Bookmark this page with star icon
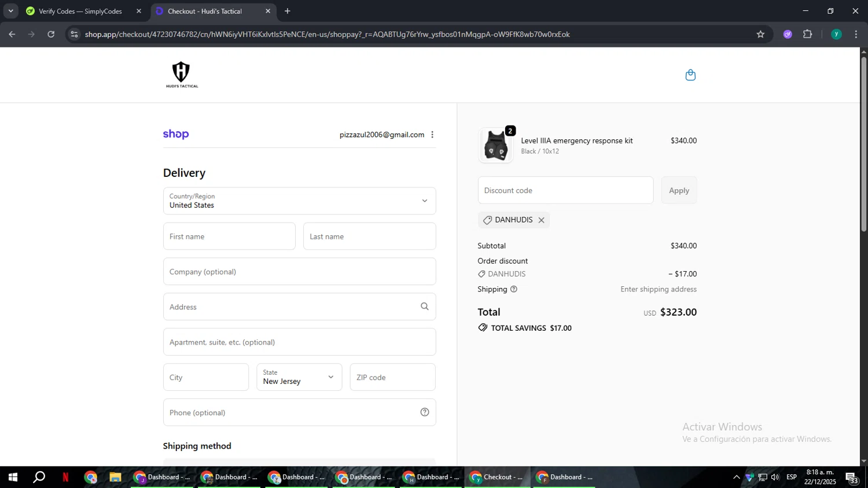This screenshot has width=868, height=488. pyautogui.click(x=760, y=34)
